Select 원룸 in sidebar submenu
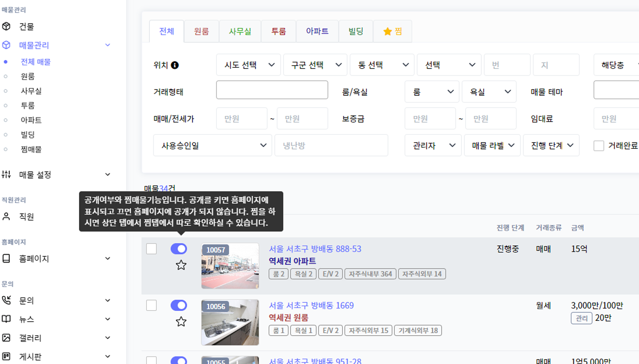The width and height of the screenshot is (639, 364). [28, 76]
